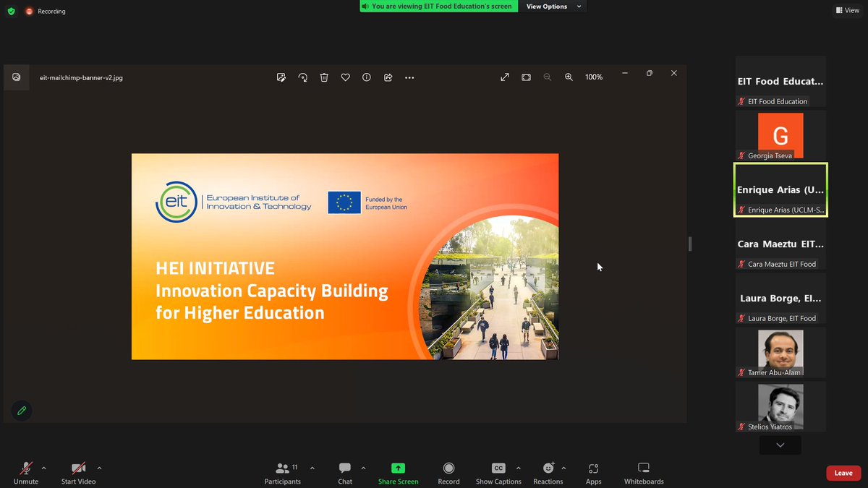Expand the arrow next to Chat
This screenshot has width=868, height=488.
pyautogui.click(x=363, y=468)
